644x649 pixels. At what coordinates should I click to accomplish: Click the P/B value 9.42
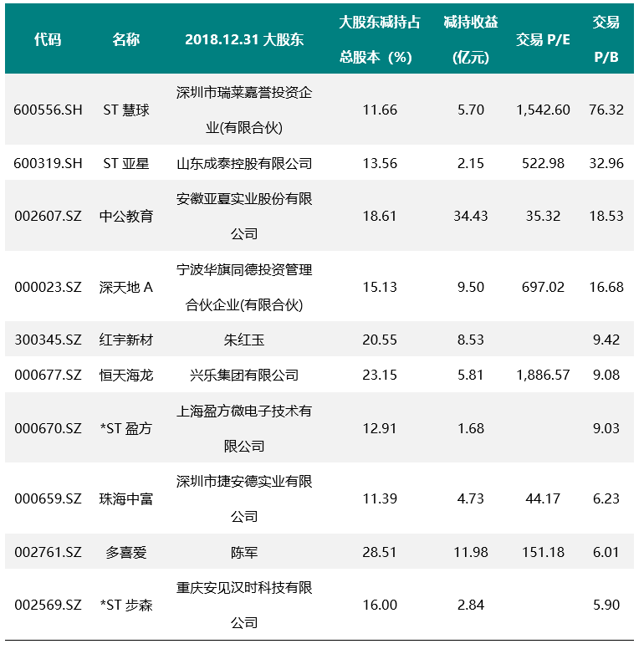606,340
